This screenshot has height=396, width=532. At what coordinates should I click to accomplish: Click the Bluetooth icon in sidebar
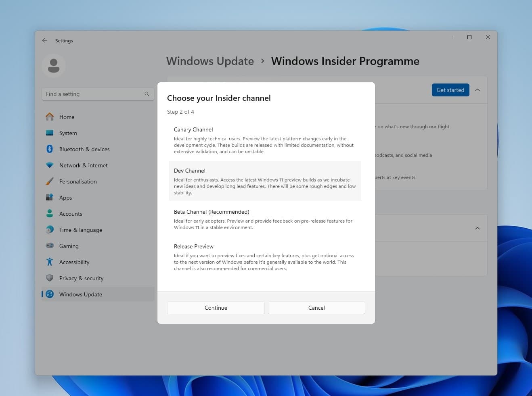tap(50, 149)
